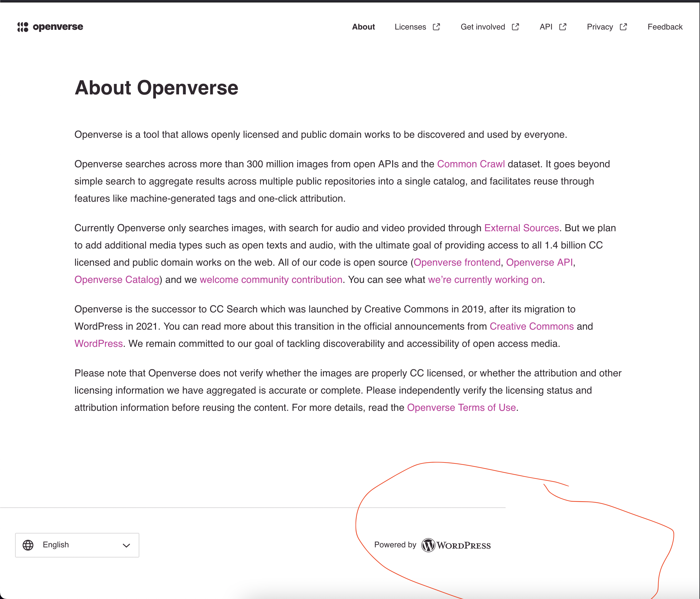Click the globe icon in the language selector
The height and width of the screenshot is (599, 700).
click(x=28, y=545)
